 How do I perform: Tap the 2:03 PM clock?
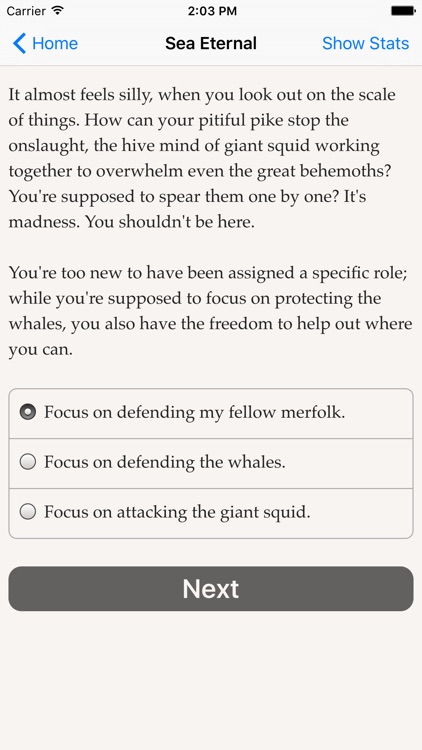(212, 11)
